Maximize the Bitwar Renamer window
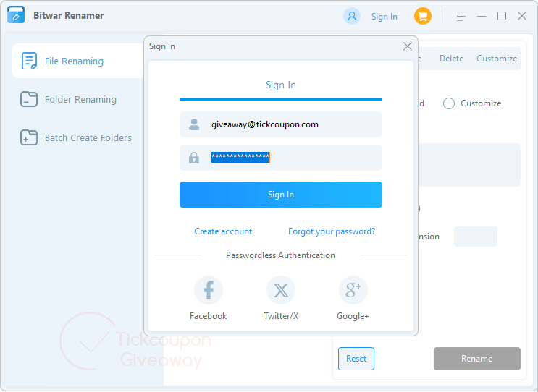The height and width of the screenshot is (392, 538). (502, 16)
